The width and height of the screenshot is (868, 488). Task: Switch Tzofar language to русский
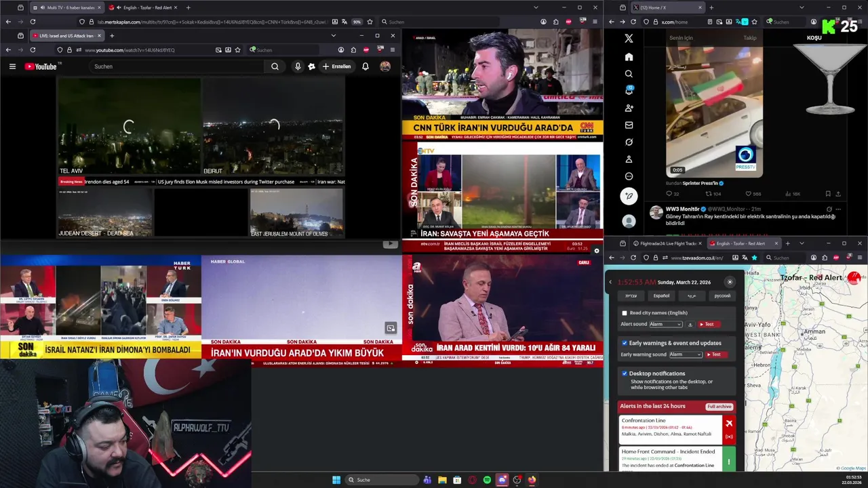[x=722, y=296]
